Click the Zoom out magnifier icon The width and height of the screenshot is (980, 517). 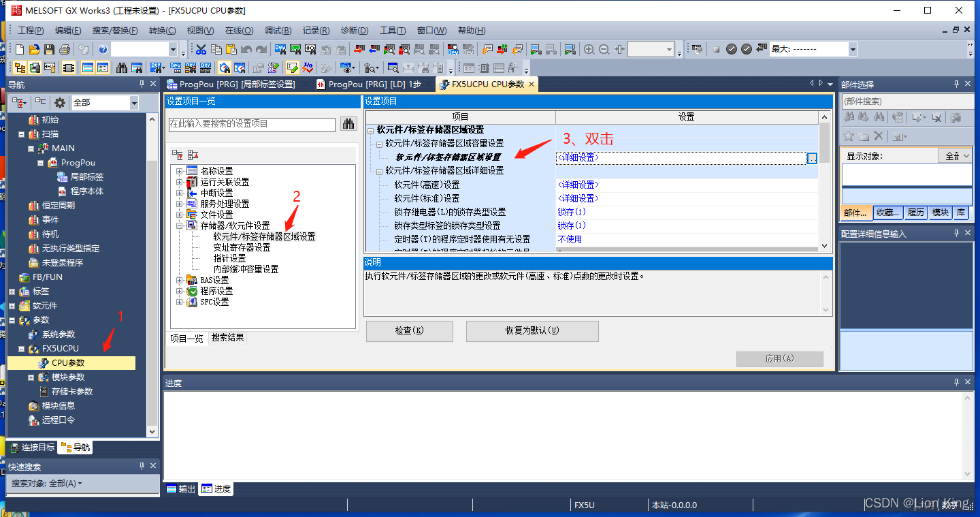(x=604, y=49)
